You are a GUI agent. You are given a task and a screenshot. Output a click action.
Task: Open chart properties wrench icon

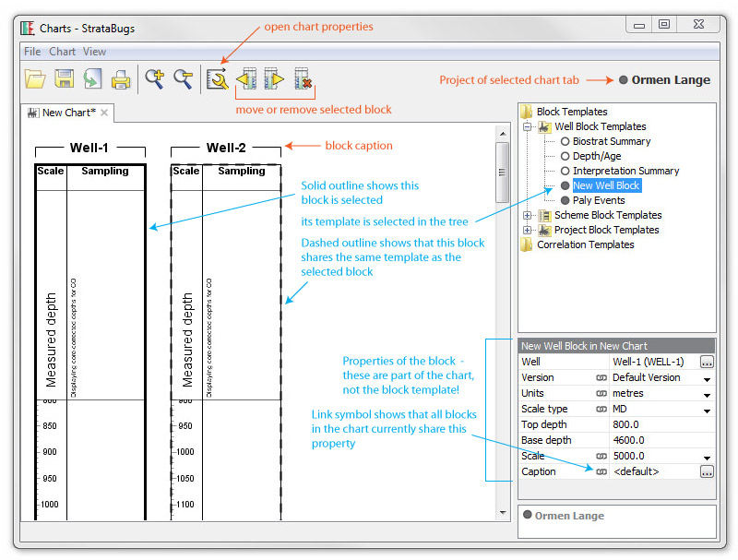218,78
